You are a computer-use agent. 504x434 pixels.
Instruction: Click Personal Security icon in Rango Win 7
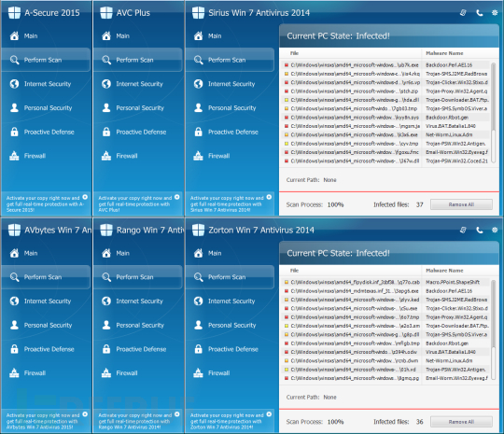click(106, 325)
